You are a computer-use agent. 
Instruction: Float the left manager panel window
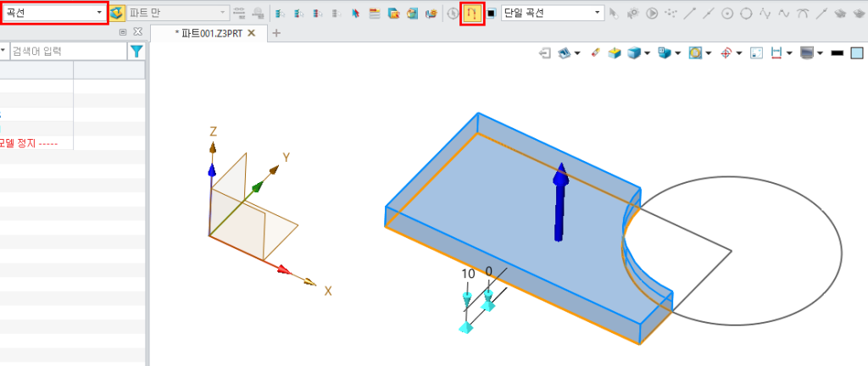click(x=123, y=32)
